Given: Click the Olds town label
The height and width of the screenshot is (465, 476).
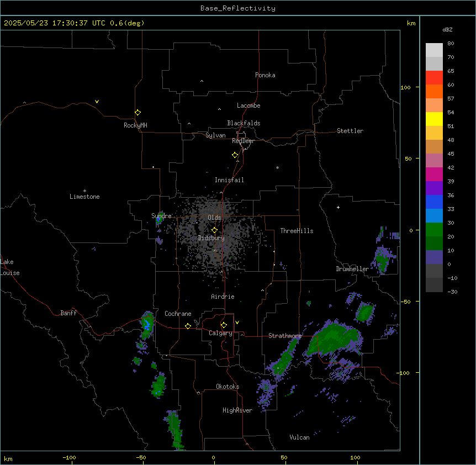Looking at the screenshot, I should click(214, 218).
